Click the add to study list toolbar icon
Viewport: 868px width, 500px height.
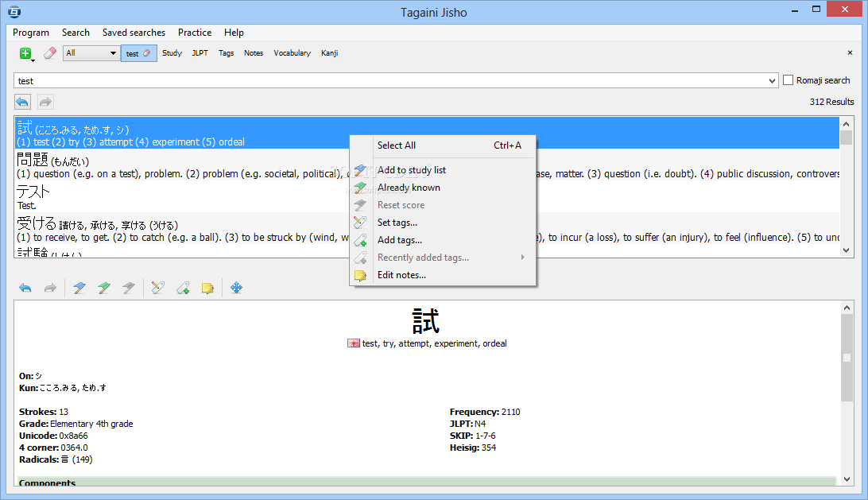click(x=79, y=288)
